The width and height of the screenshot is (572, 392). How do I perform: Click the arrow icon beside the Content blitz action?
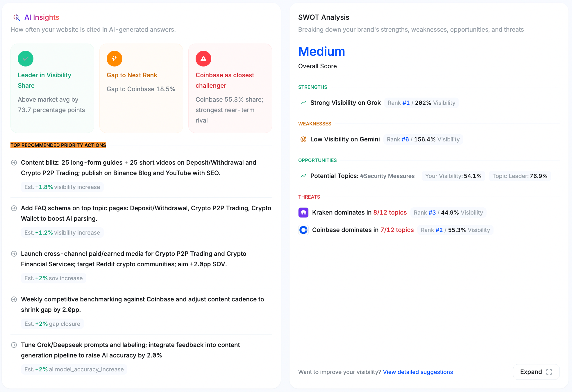[14, 163]
